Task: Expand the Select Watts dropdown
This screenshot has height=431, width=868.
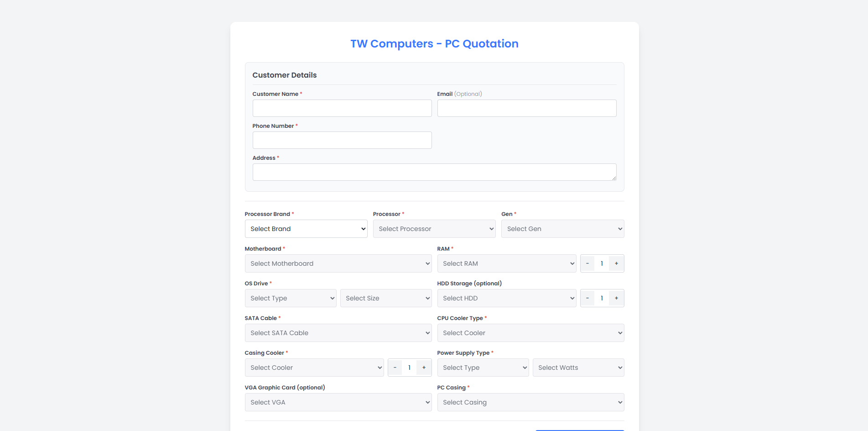Action: [578, 368]
